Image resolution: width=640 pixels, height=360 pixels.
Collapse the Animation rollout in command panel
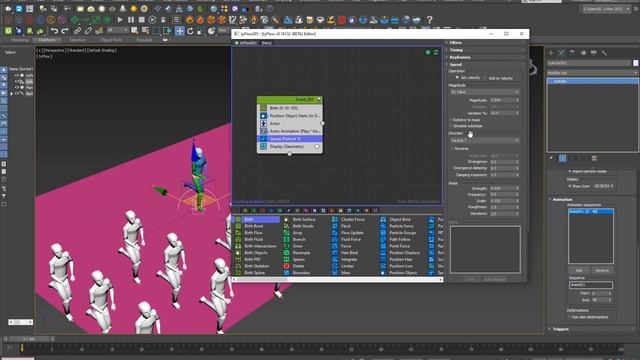pos(592,200)
